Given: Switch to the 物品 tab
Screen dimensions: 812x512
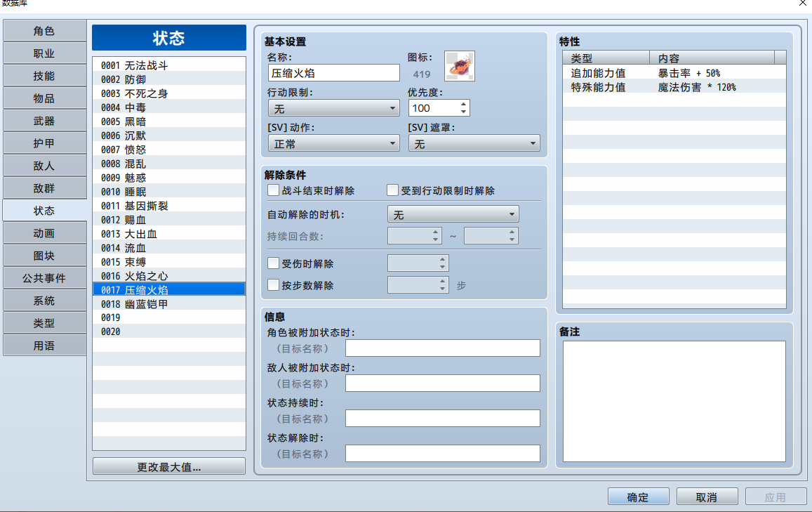Looking at the screenshot, I should pyautogui.click(x=44, y=98).
